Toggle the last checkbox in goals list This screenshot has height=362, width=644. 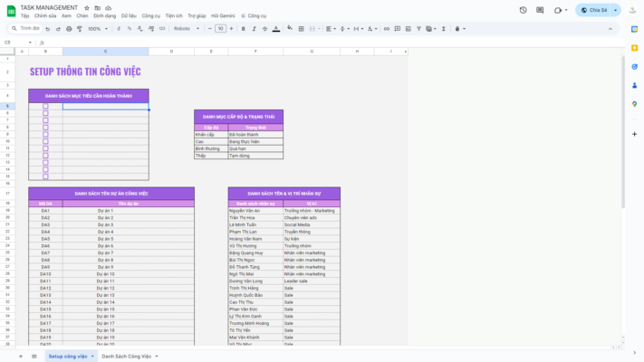point(45,176)
